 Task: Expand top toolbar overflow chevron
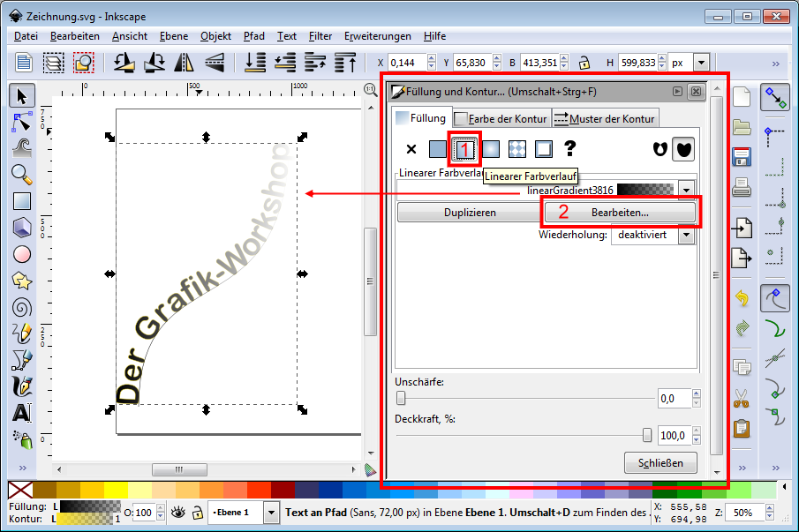[775, 64]
